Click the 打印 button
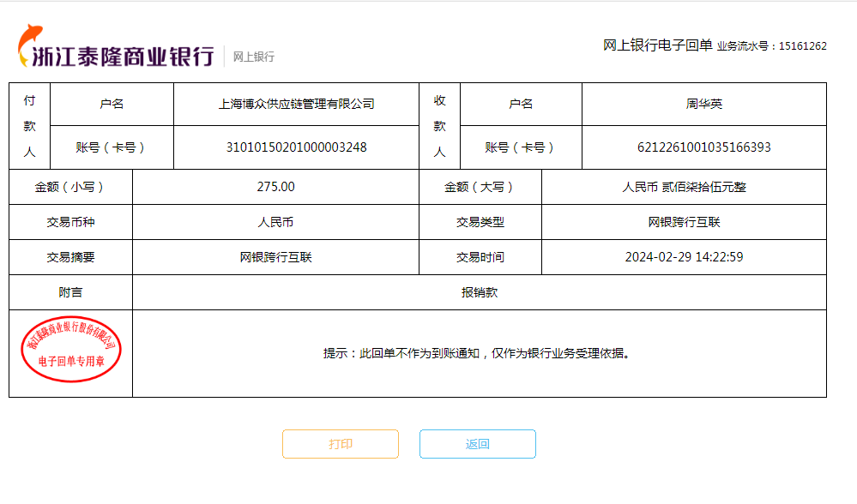The height and width of the screenshot is (504, 857). click(x=341, y=444)
